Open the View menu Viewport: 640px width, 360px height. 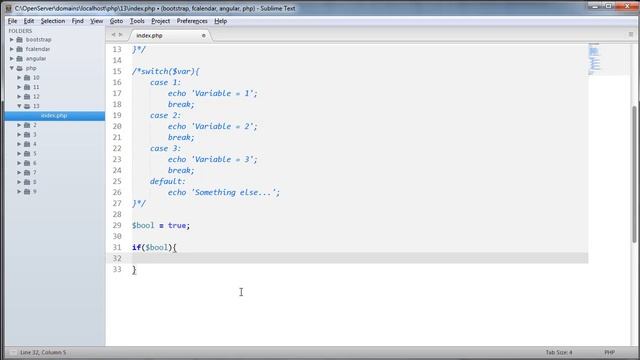pos(97,21)
